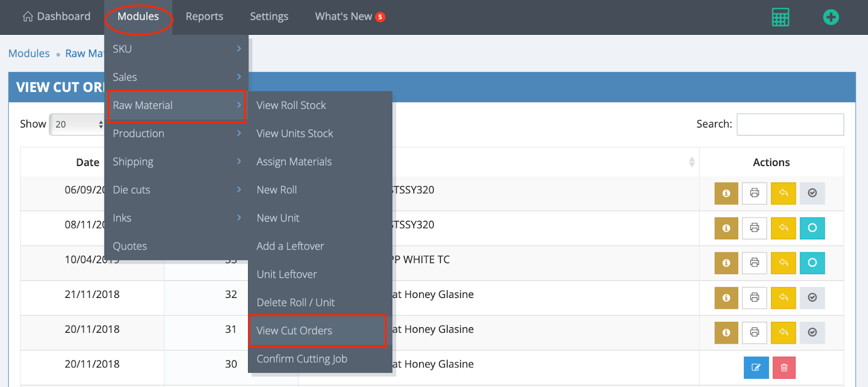Screen dimensions: 868x387
Task: Toggle checkmark status on 21/11/2018 row
Action: tap(812, 297)
